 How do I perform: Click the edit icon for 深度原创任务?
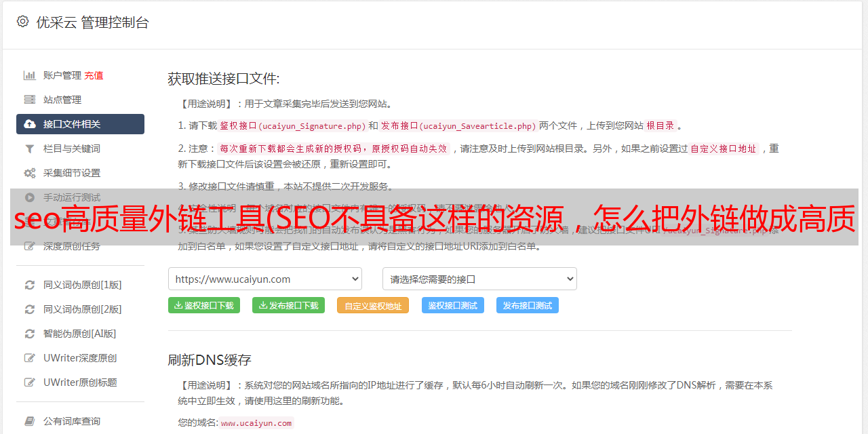(30, 246)
